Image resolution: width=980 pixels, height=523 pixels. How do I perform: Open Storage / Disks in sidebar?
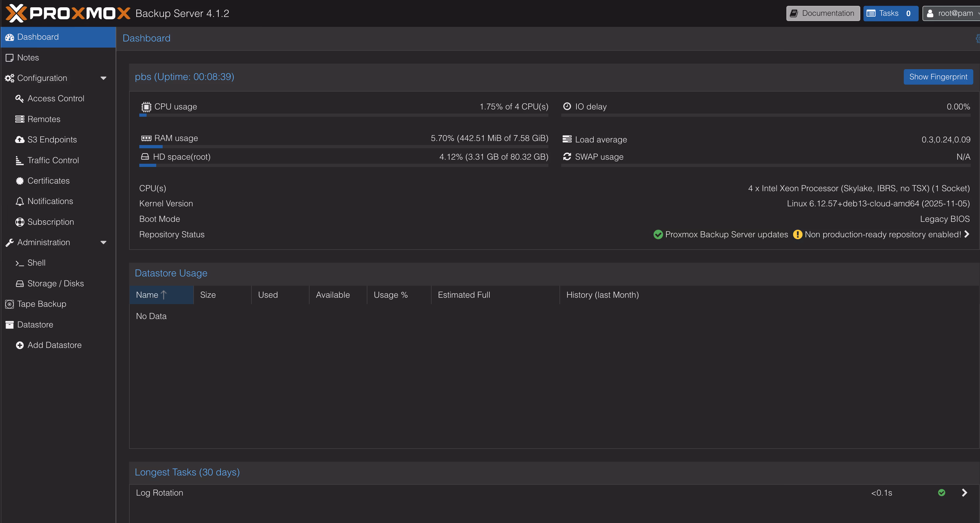(55, 284)
